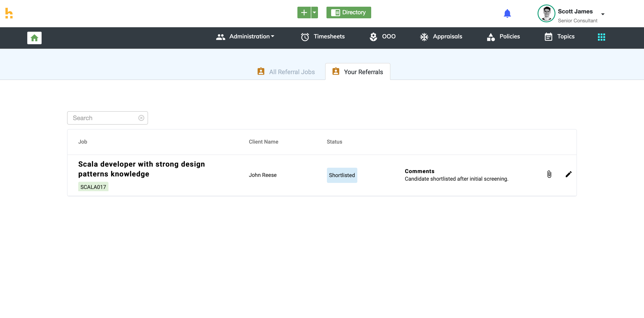Image resolution: width=644 pixels, height=318 pixels.
Task: Open the Scala developer job title
Action: (x=142, y=169)
